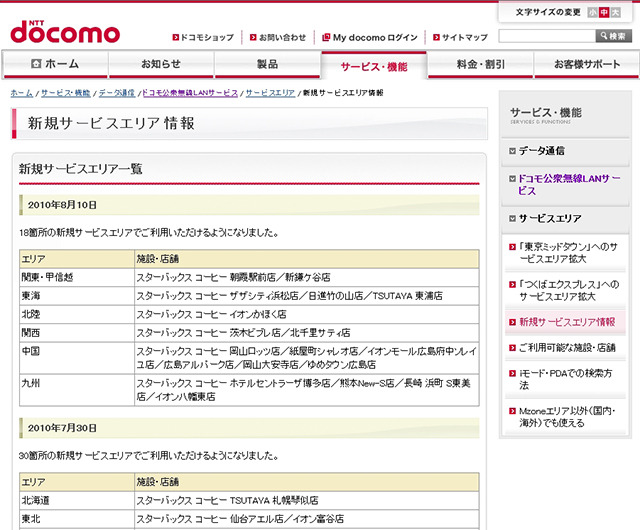The width and height of the screenshot is (640, 530).
Task: Open the 製品 navigation tab
Action: pyautogui.click(x=267, y=64)
